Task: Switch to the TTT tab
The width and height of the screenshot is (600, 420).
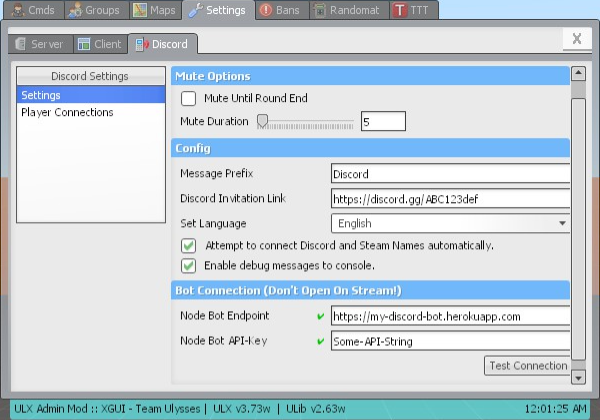Action: (x=414, y=10)
